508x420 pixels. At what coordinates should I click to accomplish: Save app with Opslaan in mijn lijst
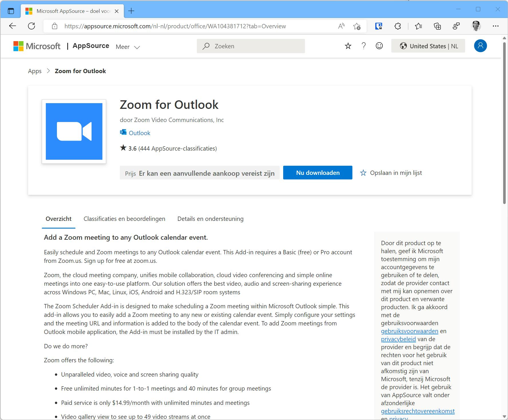click(x=391, y=173)
